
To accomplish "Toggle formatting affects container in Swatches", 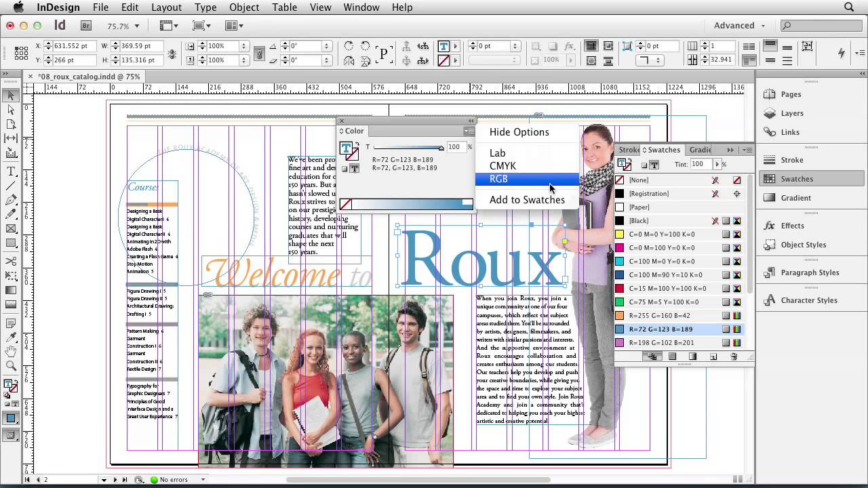I will [644, 165].
